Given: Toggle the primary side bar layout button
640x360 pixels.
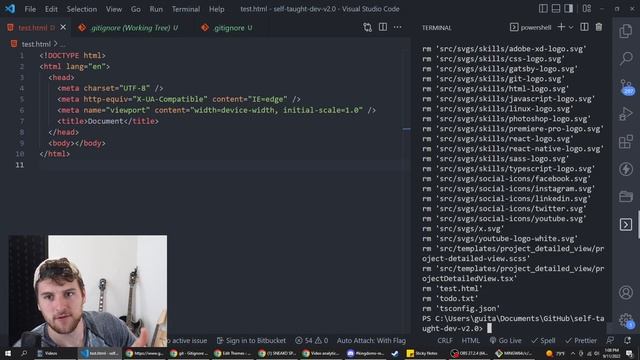Looking at the screenshot, I should coord(543,9).
